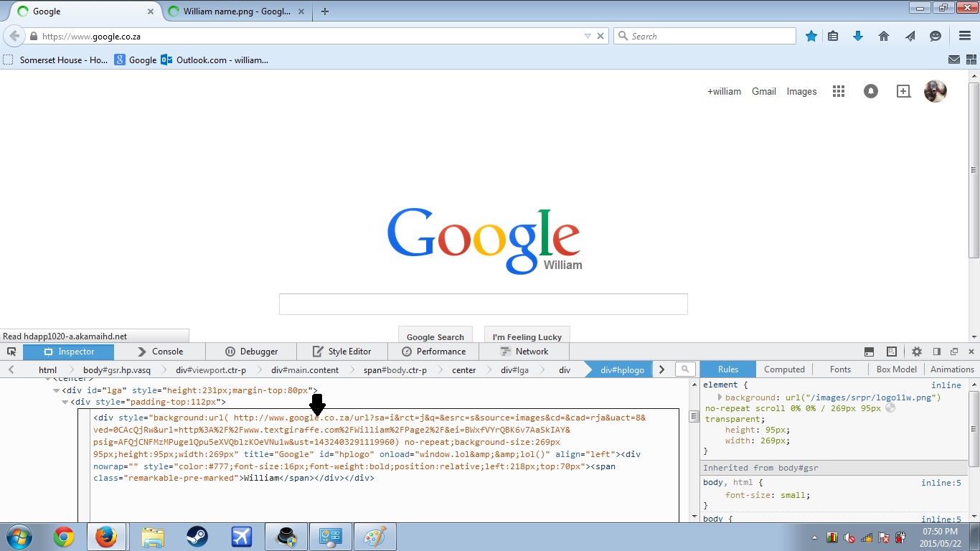Viewport: 980px width, 551px height.
Task: Open Paint from the taskbar
Action: [x=374, y=537]
